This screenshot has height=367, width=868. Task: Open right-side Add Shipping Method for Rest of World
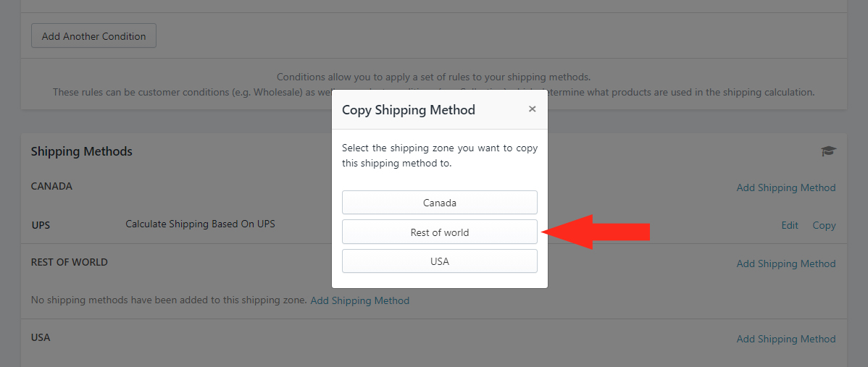(x=785, y=263)
